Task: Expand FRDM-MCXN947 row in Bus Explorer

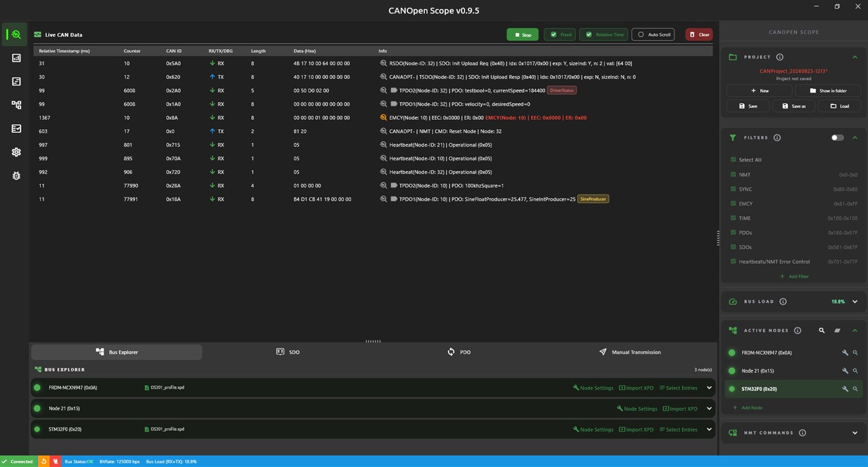Action: pyautogui.click(x=709, y=388)
